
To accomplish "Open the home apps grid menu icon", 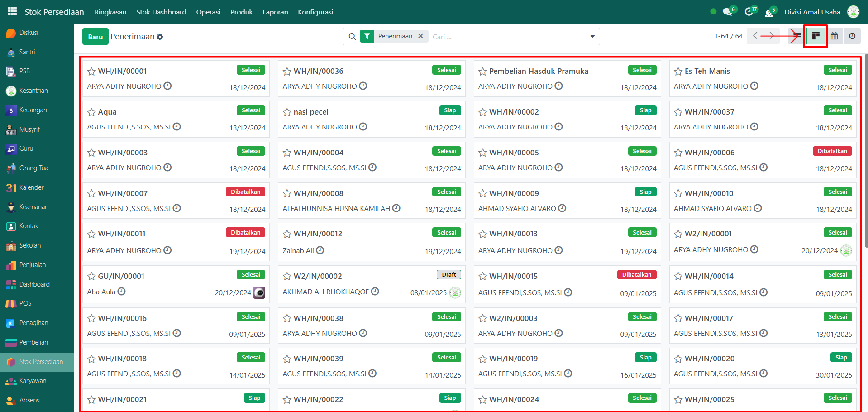I will 12,11.
